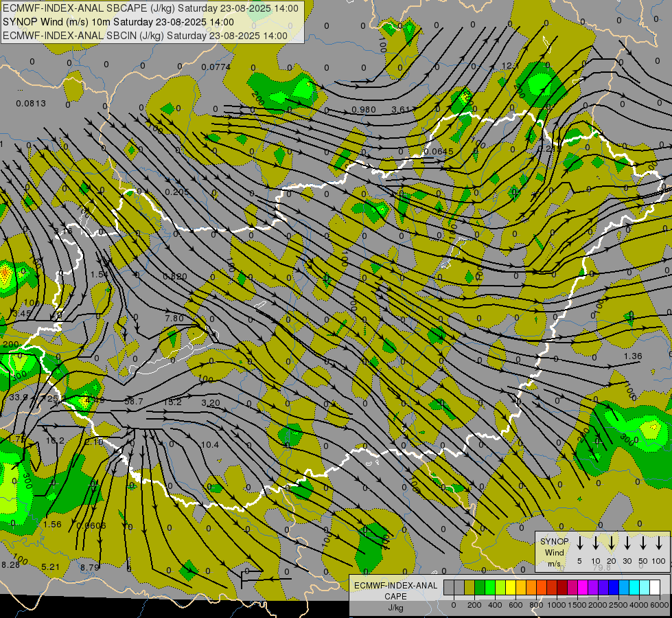The width and height of the screenshot is (672, 618).
Task: Click the SYNOP Wind 10m header line
Action: (118, 22)
